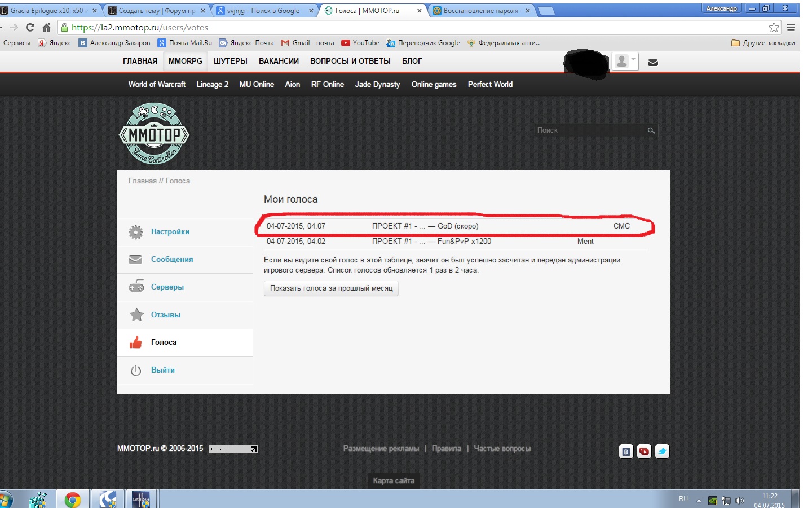Screen dimensions: 812x508
Task: Click the search magnifier icon
Action: 651,130
